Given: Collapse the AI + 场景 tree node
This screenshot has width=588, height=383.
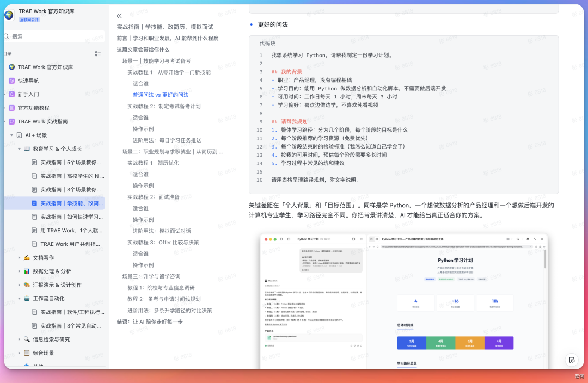Looking at the screenshot, I should click(x=11, y=135).
